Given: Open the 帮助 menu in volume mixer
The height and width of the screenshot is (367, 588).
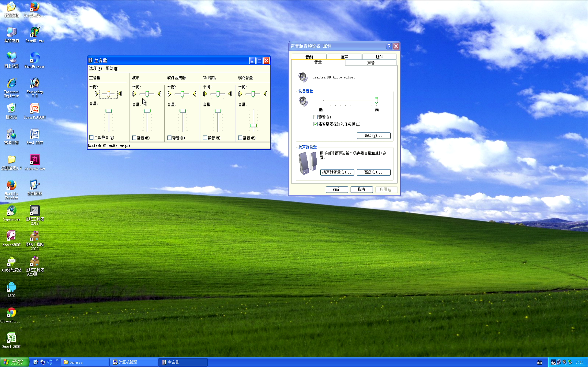Looking at the screenshot, I should coord(112,69).
